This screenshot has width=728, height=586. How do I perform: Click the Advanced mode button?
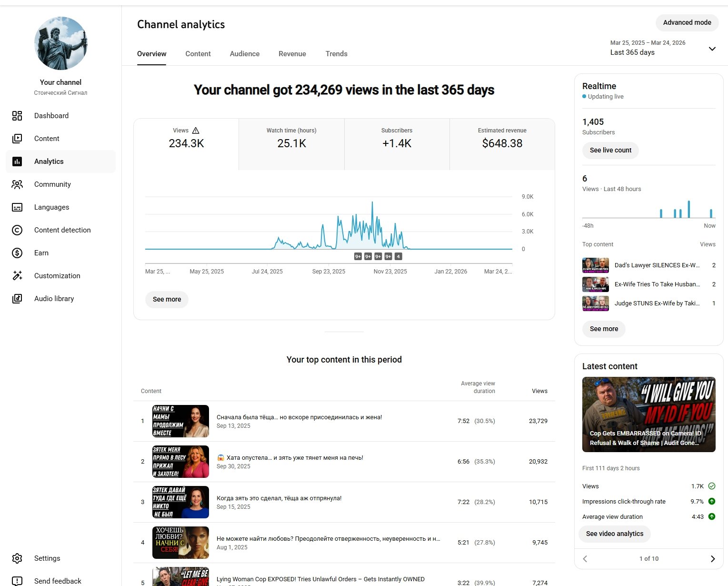[x=687, y=22]
